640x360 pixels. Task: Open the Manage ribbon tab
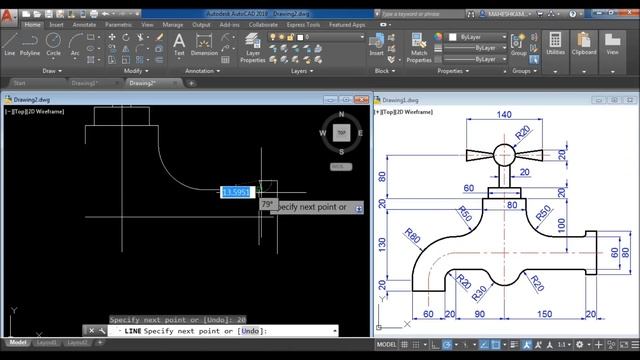pos(173,25)
